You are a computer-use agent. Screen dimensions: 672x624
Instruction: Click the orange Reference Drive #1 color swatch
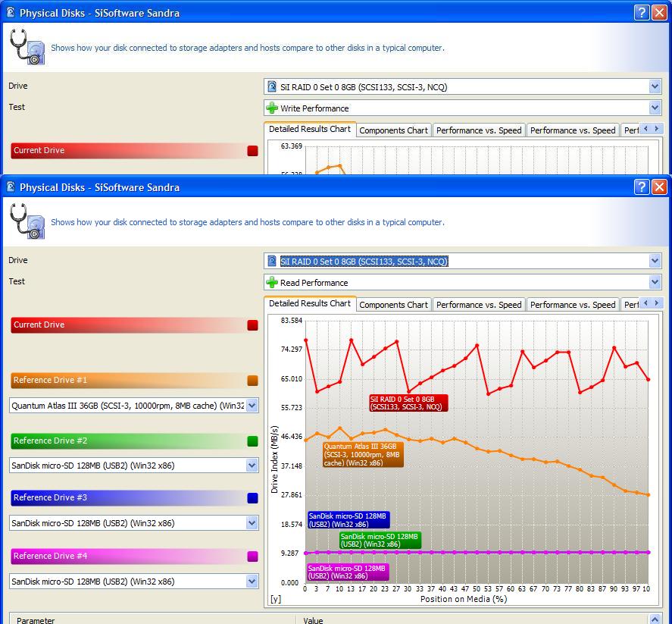point(252,381)
